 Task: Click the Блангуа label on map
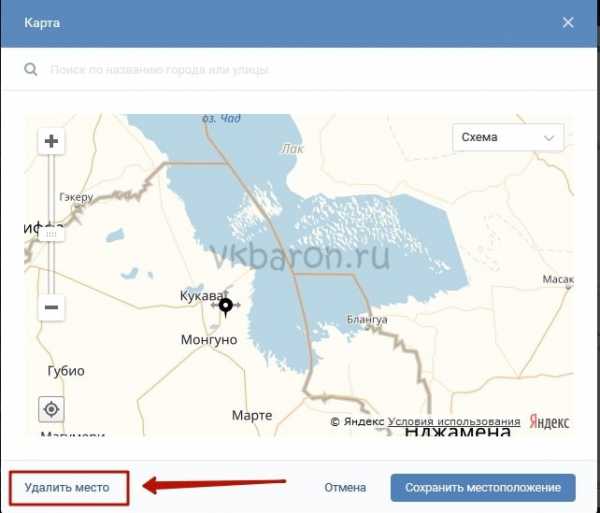tap(367, 319)
